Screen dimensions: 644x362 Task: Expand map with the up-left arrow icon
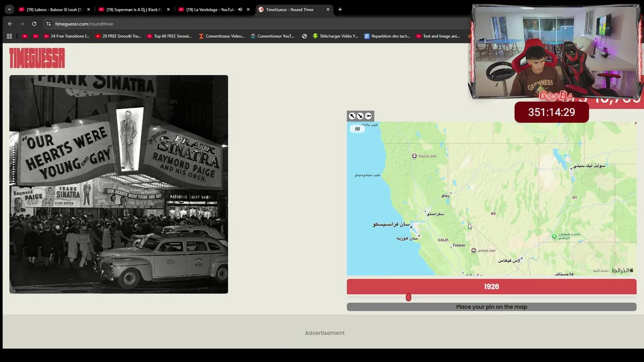pyautogui.click(x=352, y=116)
